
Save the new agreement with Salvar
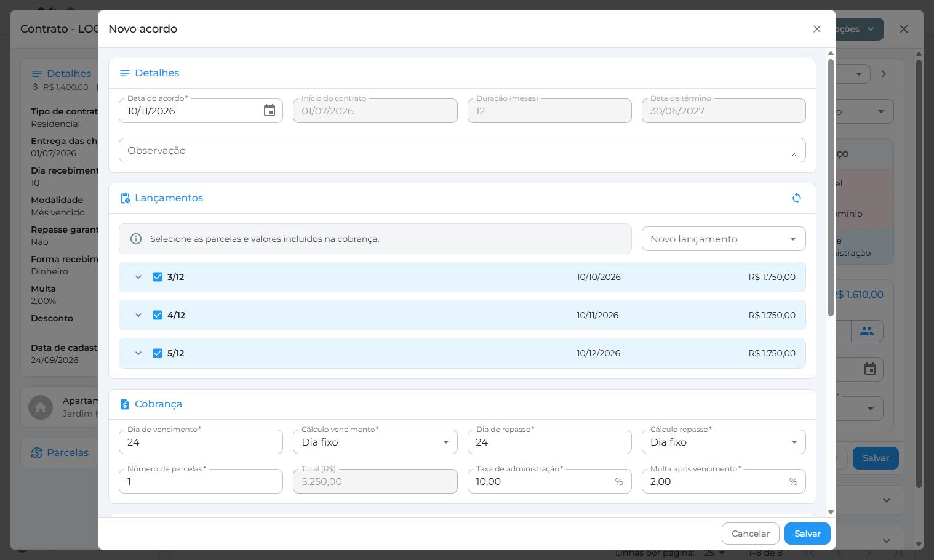pos(807,534)
